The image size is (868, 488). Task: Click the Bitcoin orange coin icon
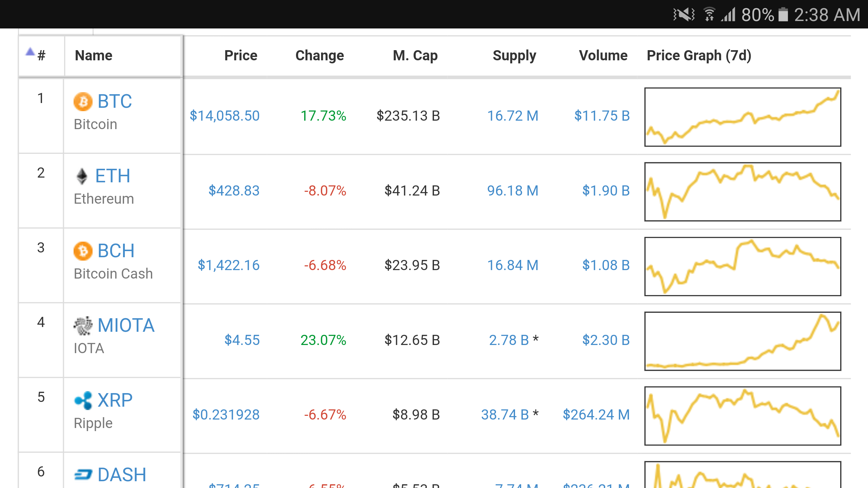83,102
